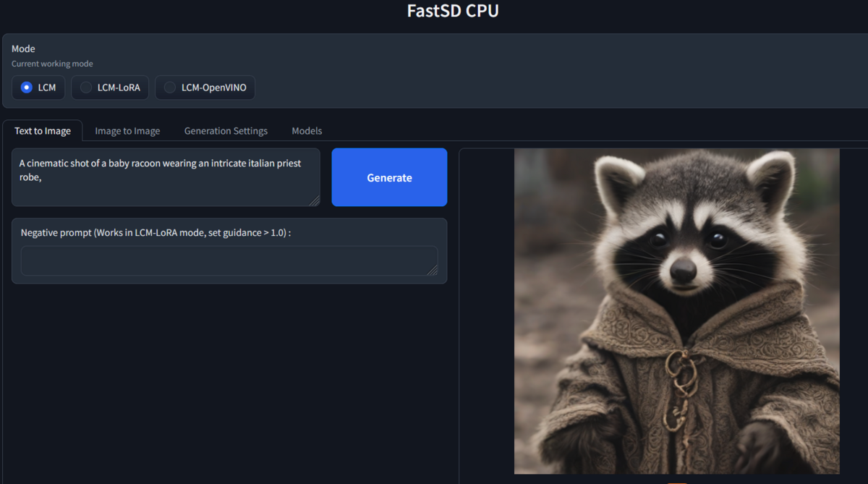Select the LCM radio button

38,87
